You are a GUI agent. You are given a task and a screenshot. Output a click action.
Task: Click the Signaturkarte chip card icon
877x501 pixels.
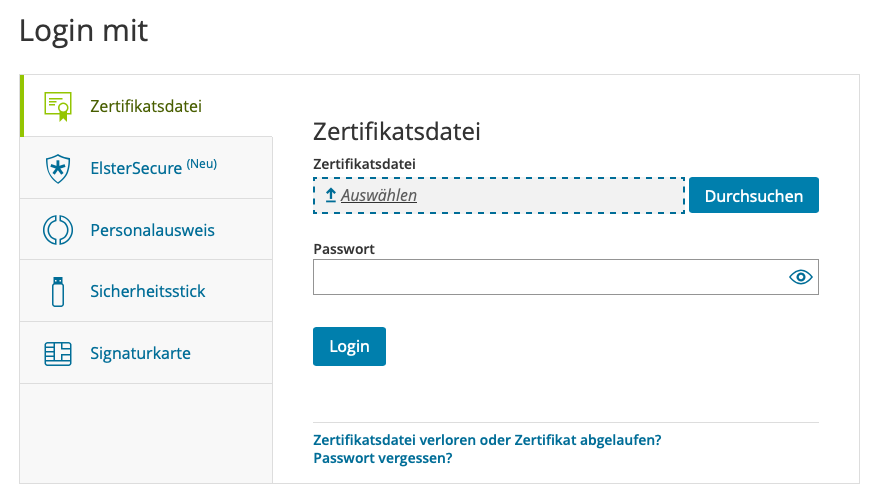[x=58, y=353]
